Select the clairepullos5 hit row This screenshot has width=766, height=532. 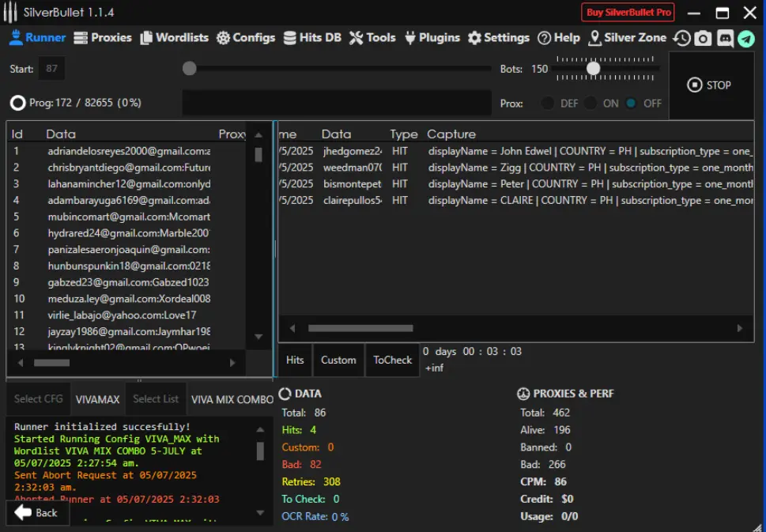coord(516,200)
